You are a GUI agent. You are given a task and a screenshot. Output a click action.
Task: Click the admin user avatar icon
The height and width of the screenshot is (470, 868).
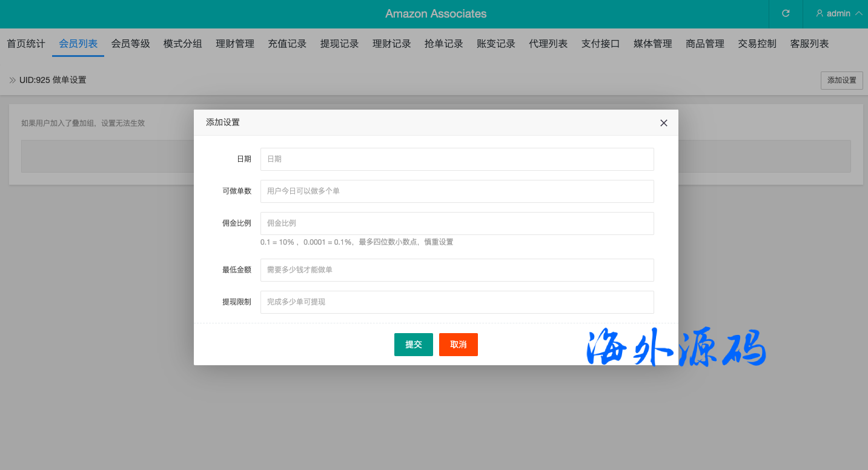coord(820,13)
